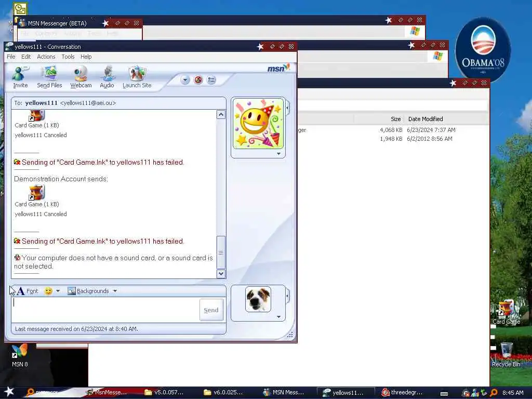Switch to MSN Mess... taskbar item

coord(284,393)
